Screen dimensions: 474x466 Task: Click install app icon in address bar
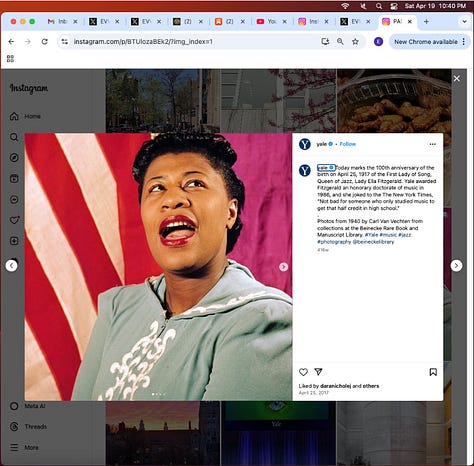325,42
